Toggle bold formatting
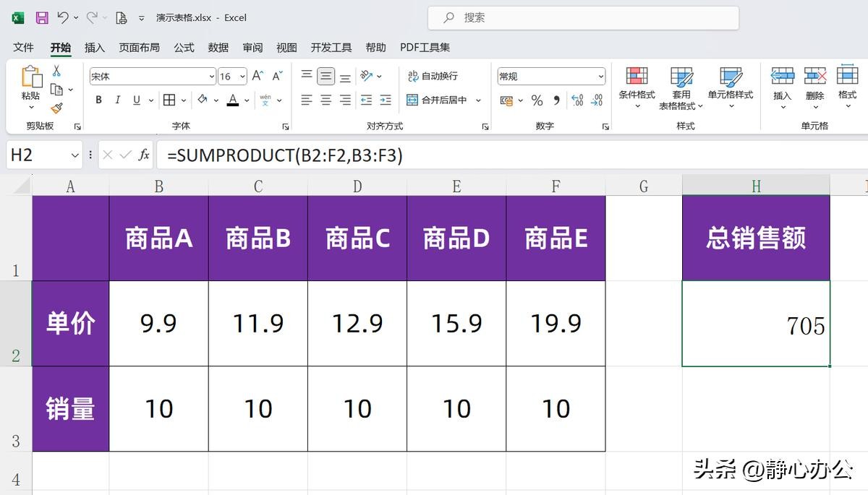 point(98,100)
